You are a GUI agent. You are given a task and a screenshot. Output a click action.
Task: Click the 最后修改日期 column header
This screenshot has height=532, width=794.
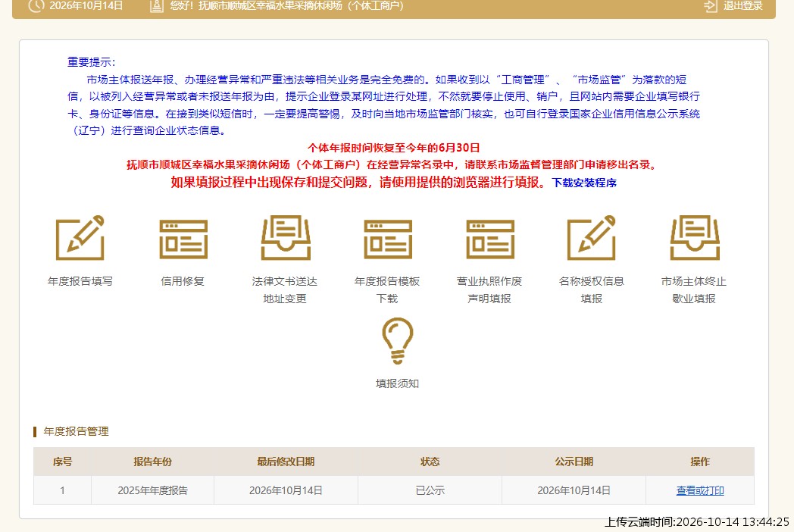tap(286, 462)
